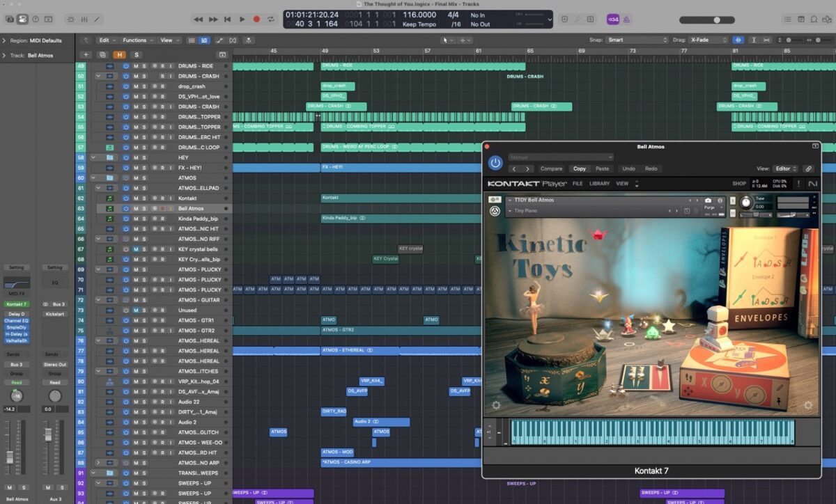Viewport: 836px width, 504px height.
Task: Toggle the global Solo S button
Action: (137, 54)
